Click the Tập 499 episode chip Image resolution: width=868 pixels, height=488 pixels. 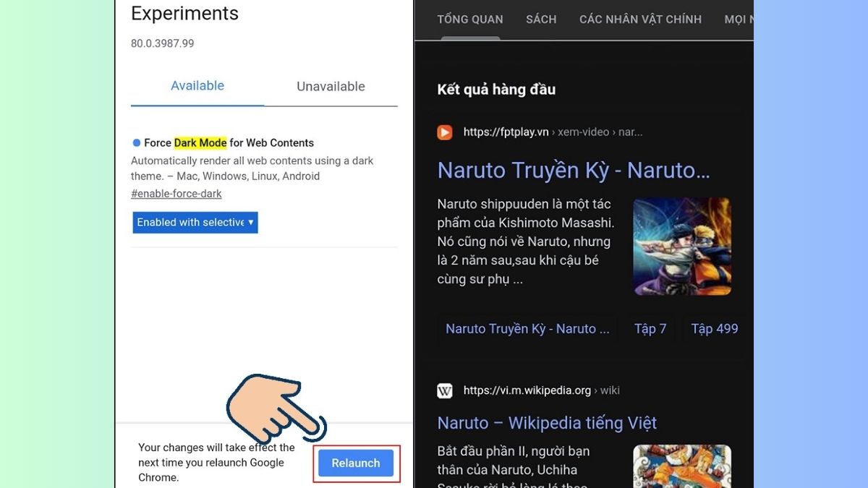coord(715,329)
